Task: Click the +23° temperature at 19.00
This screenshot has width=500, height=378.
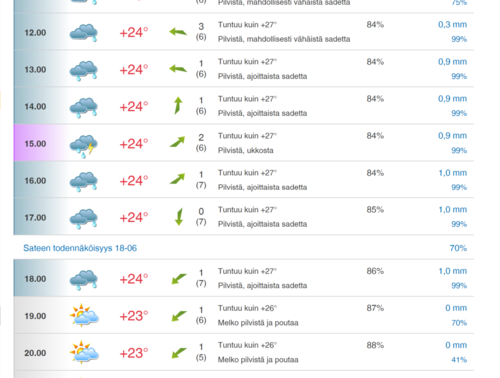Action: click(134, 316)
